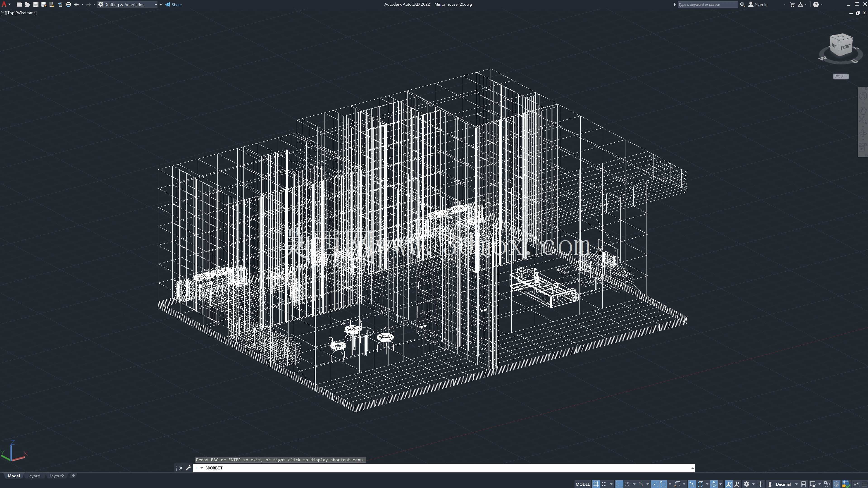Toggle Dynamic UCS

coord(692,484)
